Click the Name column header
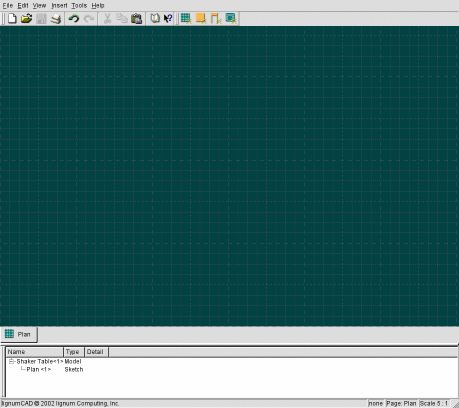Screen dimensions: 459x408 pos(35,352)
